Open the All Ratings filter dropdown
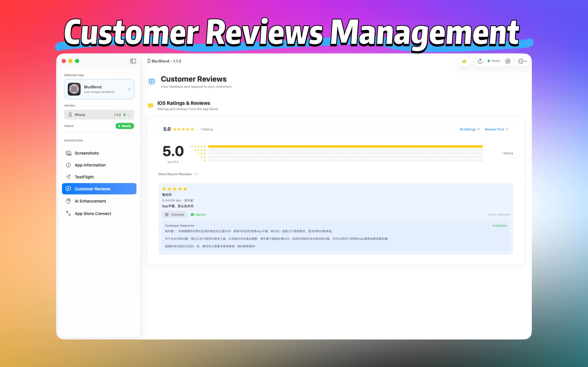The height and width of the screenshot is (367, 588). pos(469,129)
